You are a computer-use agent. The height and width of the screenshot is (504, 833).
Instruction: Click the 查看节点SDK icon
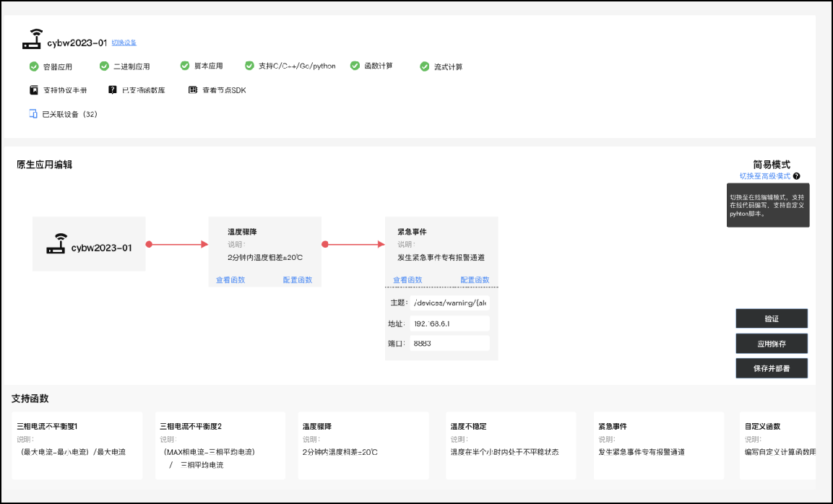[193, 90]
